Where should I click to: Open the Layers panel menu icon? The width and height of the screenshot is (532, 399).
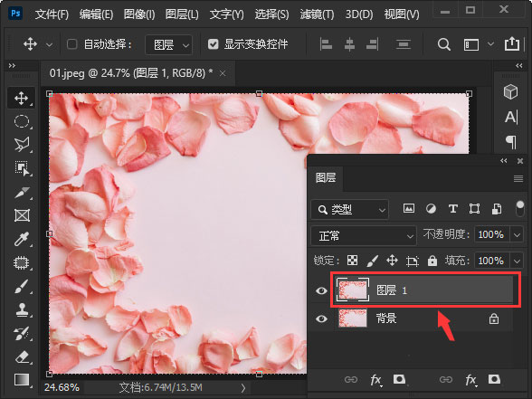(x=518, y=178)
